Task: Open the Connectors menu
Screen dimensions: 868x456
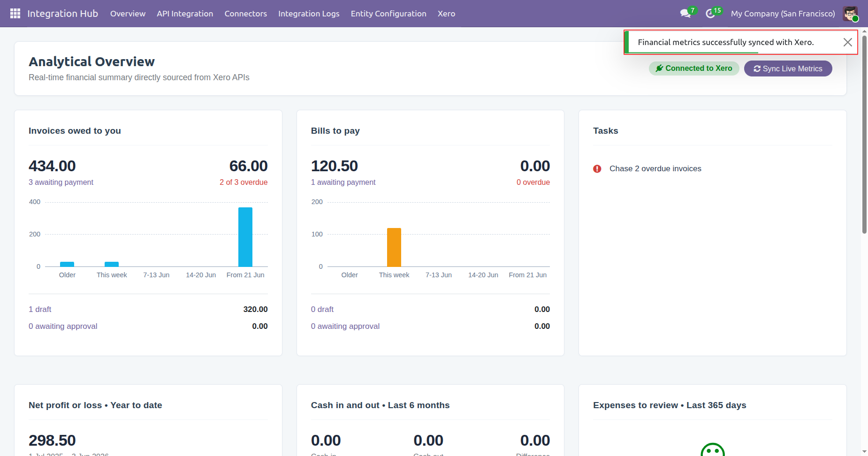Action: (x=246, y=14)
